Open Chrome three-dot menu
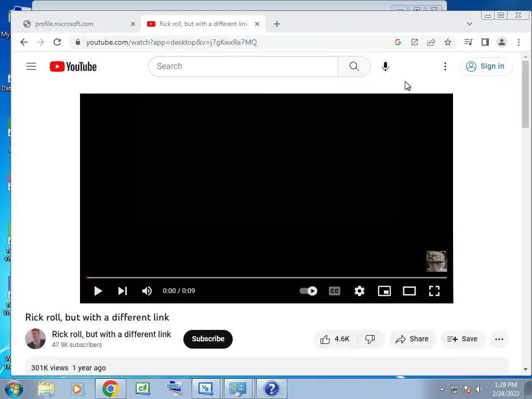The image size is (532, 399). tap(518, 42)
